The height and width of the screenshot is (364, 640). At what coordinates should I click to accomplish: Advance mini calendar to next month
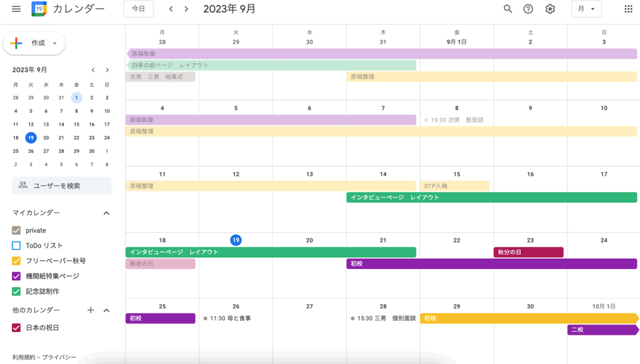(x=107, y=70)
